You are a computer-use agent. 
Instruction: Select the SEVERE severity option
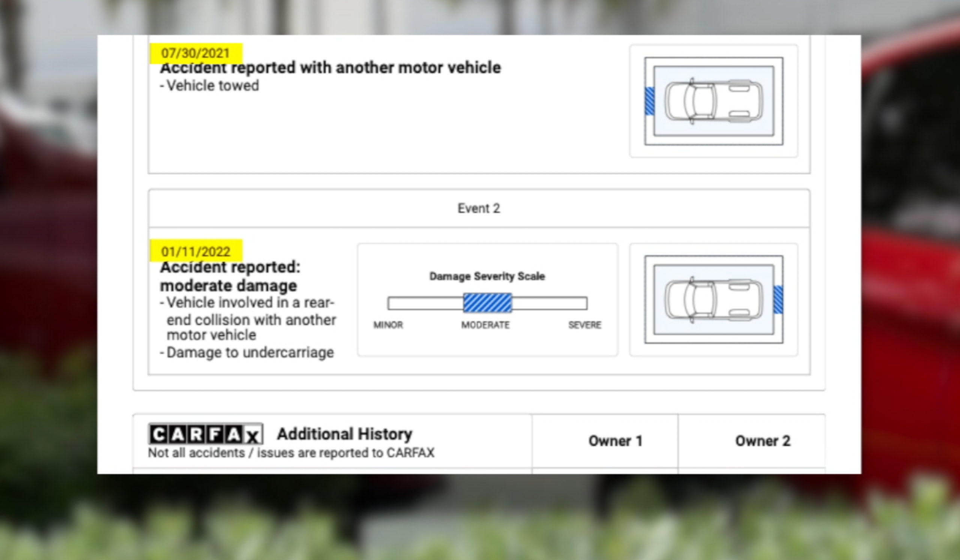click(585, 325)
